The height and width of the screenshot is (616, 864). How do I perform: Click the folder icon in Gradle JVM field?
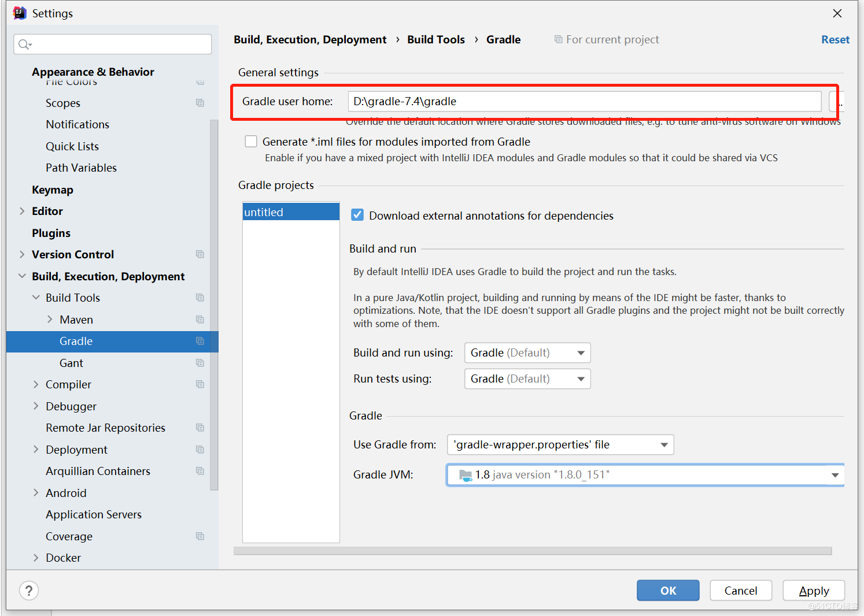click(466, 475)
